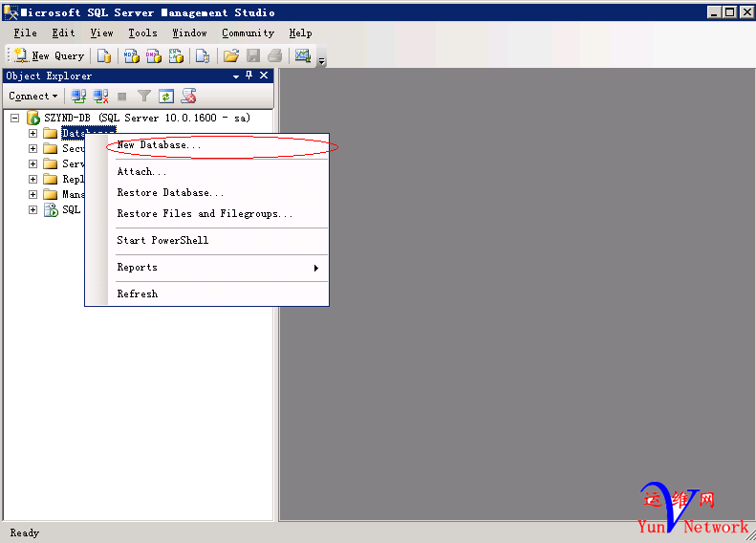Click the Analysis Services XMLA Query icon
Screen dimensions: 756x543
coord(176,56)
